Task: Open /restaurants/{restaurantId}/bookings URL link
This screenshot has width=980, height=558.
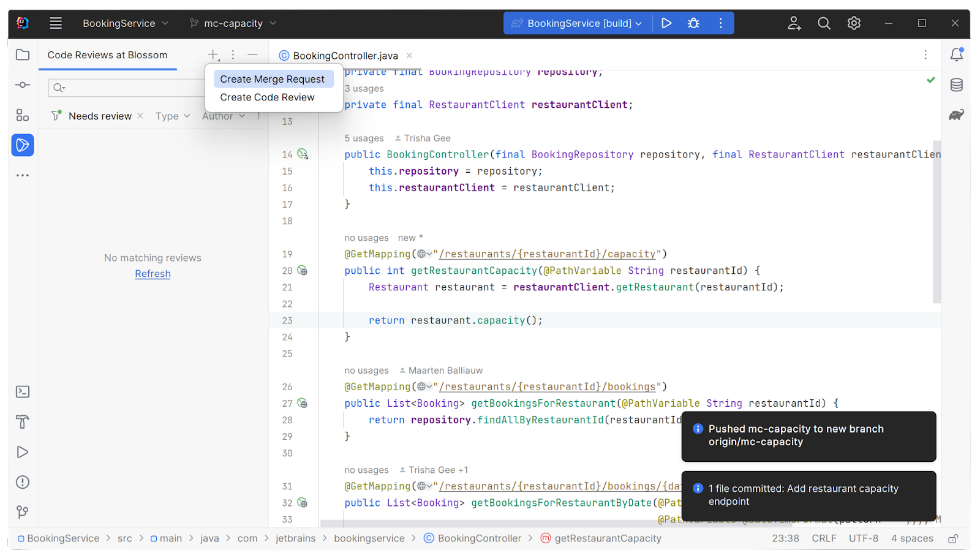Action: [547, 386]
